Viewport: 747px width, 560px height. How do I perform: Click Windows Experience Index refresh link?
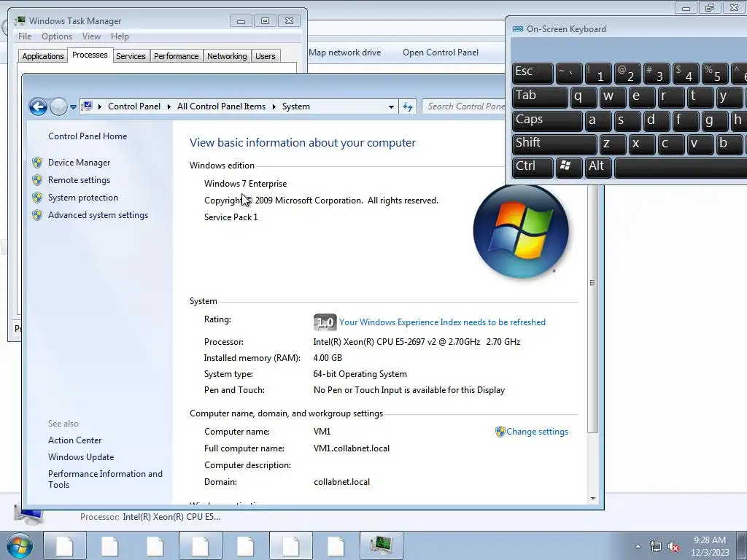click(x=442, y=322)
